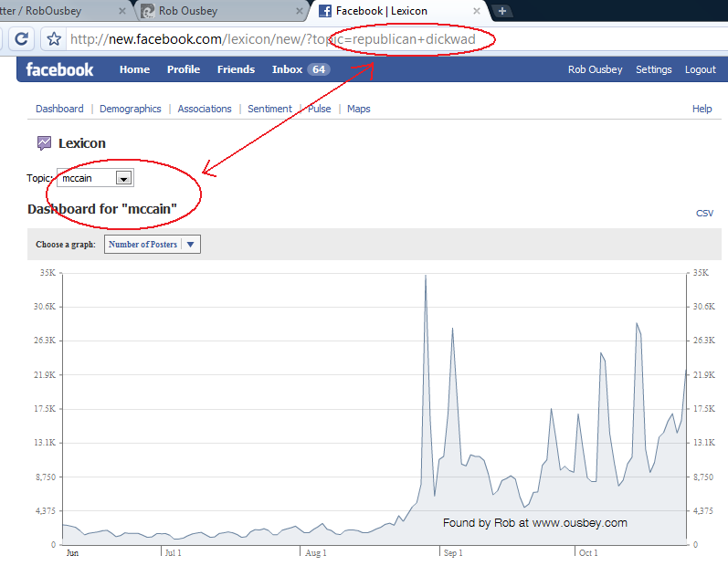The width and height of the screenshot is (728, 566).
Task: Click the Sep 1 label on the chart axis
Action: coord(453,553)
